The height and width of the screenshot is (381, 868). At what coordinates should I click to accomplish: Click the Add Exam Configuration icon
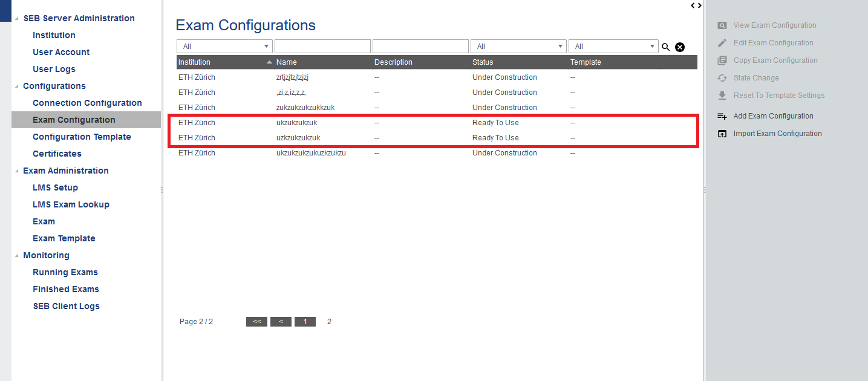722,116
